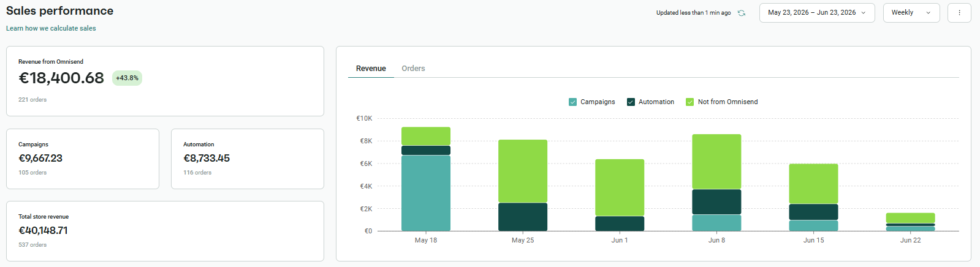980x267 pixels.
Task: Click the Jun 15 axis label
Action: coord(813,240)
